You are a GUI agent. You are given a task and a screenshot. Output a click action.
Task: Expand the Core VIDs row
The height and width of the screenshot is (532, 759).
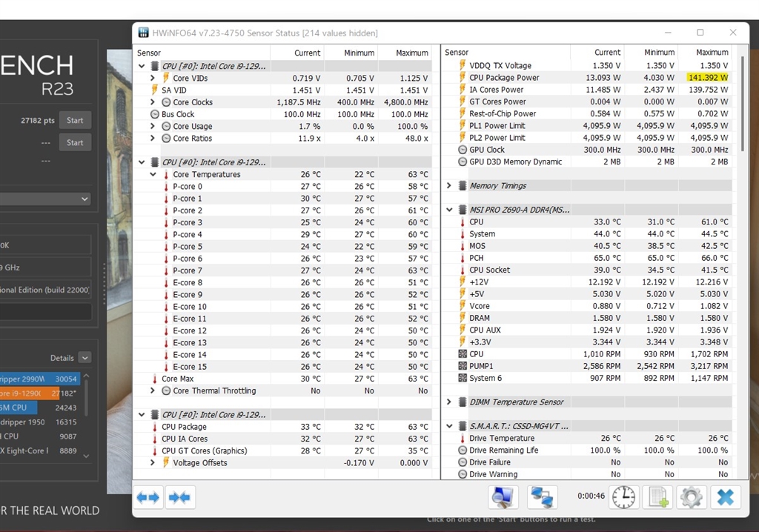[x=153, y=78]
